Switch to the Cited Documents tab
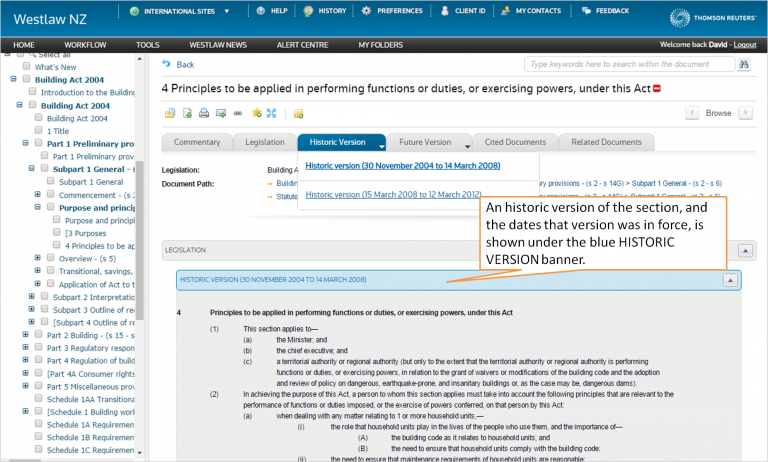This screenshot has height=462, width=768. click(x=515, y=142)
